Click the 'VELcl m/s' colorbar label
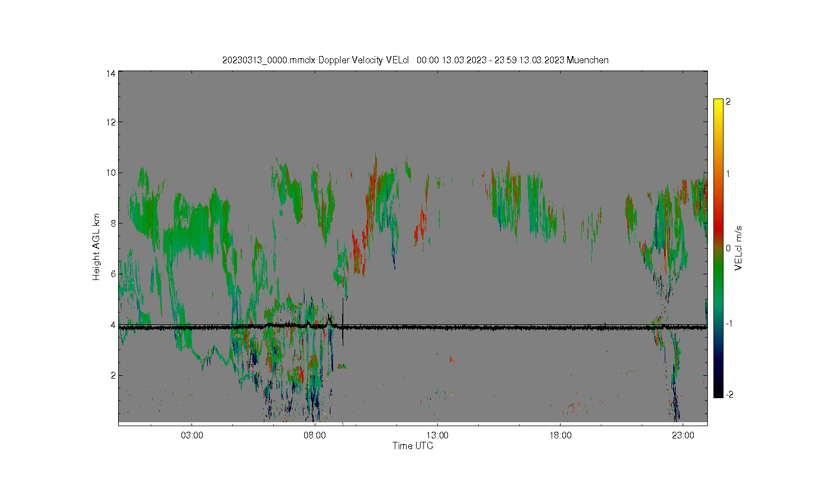This screenshot has height=504, width=840. pos(739,248)
